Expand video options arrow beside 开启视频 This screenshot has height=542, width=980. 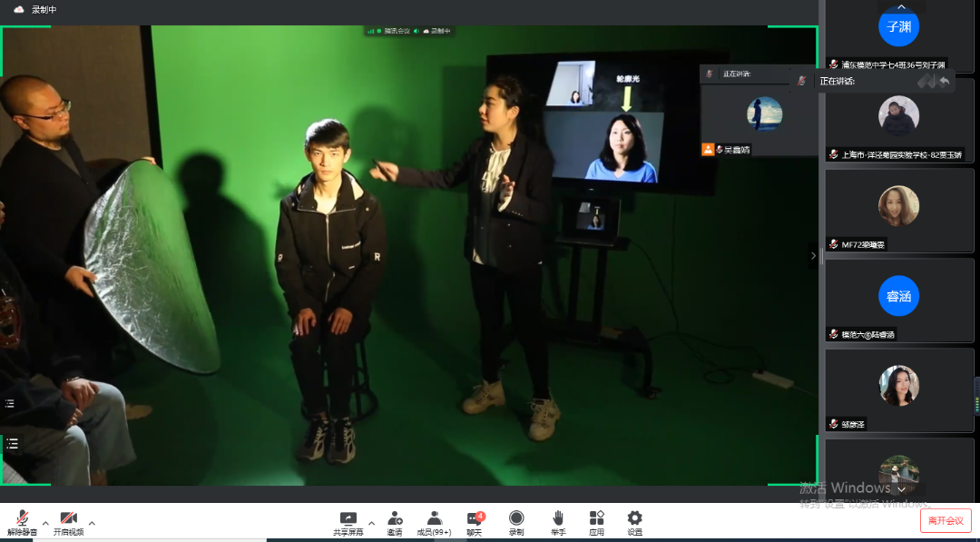92,523
